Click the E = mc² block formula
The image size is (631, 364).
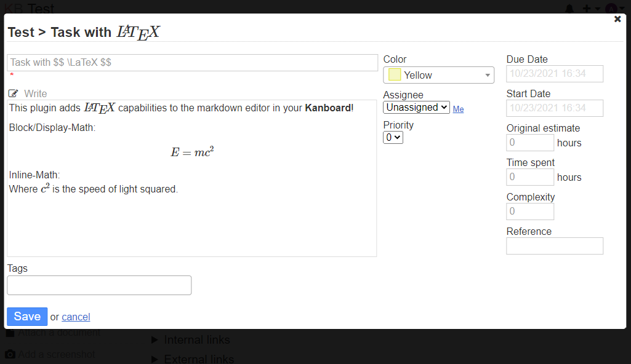pos(192,152)
